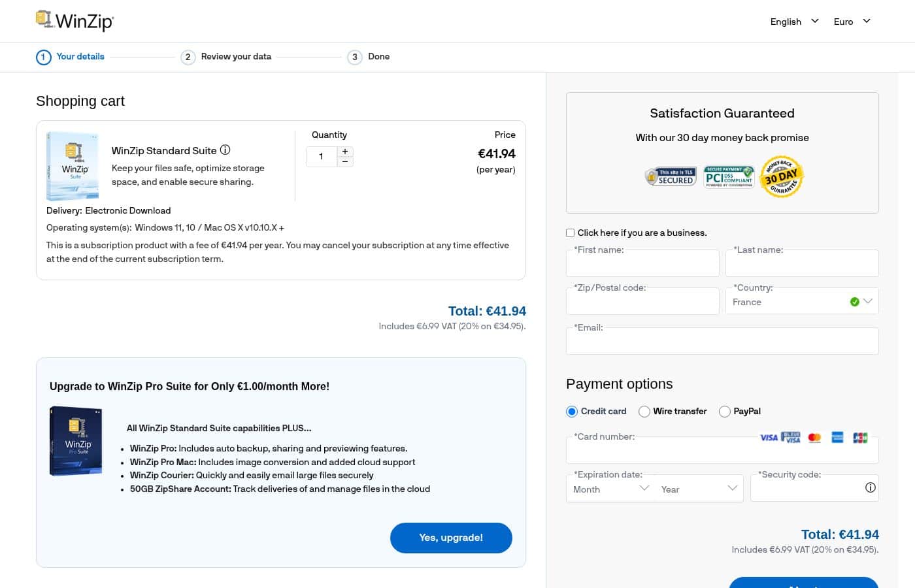
Task: Click the WinZip logo
Action: (x=75, y=21)
